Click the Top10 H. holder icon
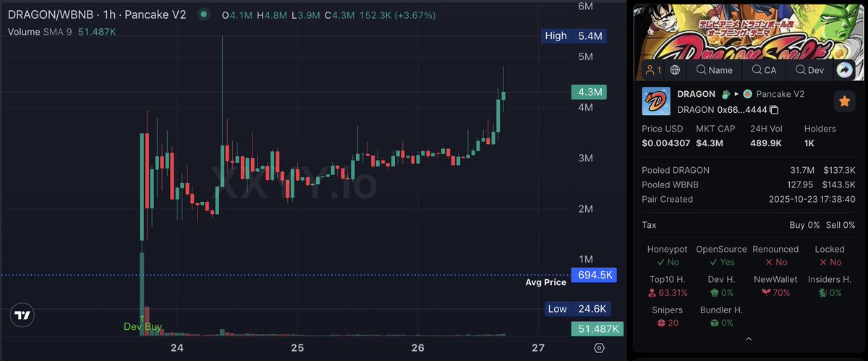 tap(652, 293)
